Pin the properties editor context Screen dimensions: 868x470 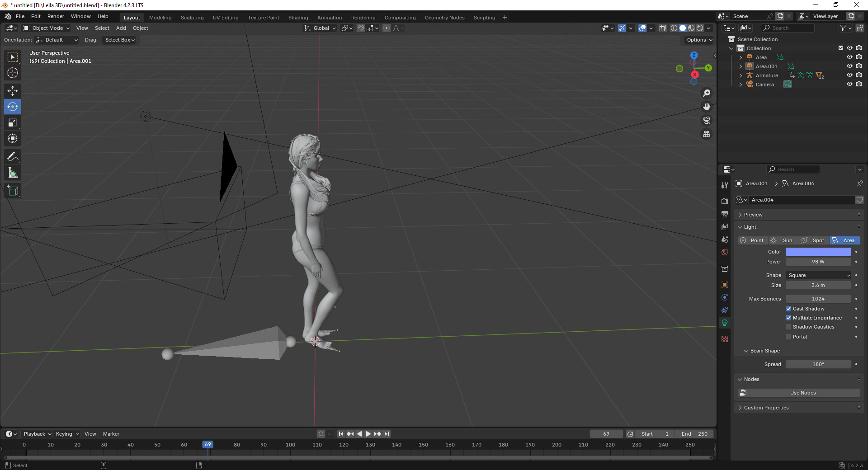point(859,183)
